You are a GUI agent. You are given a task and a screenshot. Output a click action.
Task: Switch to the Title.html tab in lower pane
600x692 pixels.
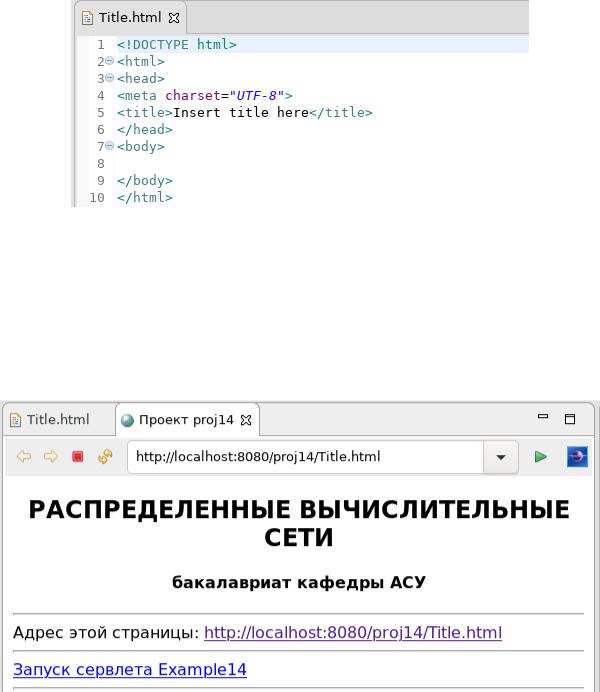(58, 419)
